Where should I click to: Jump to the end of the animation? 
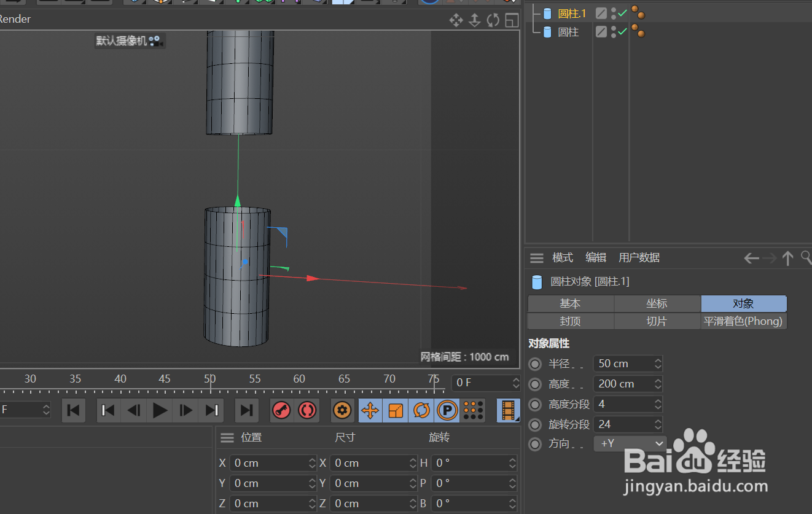[247, 410]
